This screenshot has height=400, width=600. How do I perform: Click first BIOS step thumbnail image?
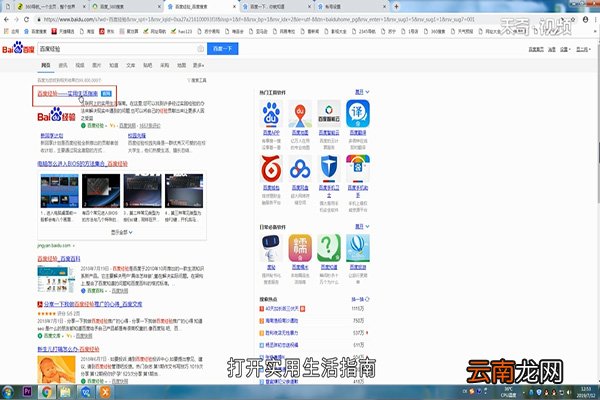click(x=59, y=191)
